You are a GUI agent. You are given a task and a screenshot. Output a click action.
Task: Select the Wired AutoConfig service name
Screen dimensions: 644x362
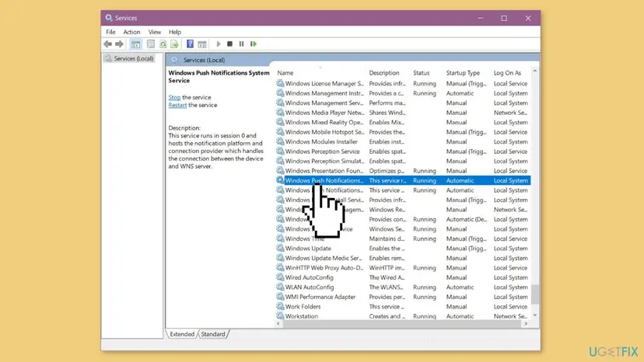tap(310, 277)
